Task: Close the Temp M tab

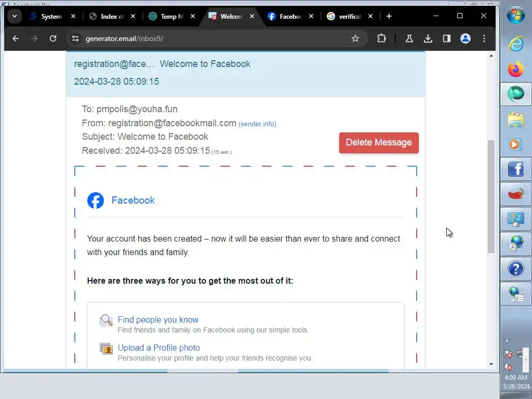Action: click(x=192, y=16)
